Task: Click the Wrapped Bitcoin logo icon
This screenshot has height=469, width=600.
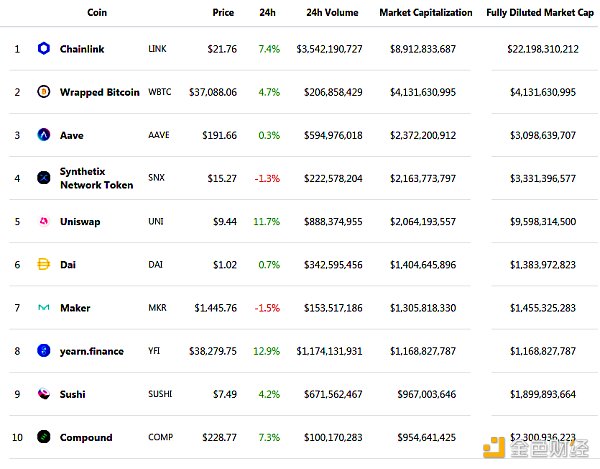Action: click(x=43, y=91)
